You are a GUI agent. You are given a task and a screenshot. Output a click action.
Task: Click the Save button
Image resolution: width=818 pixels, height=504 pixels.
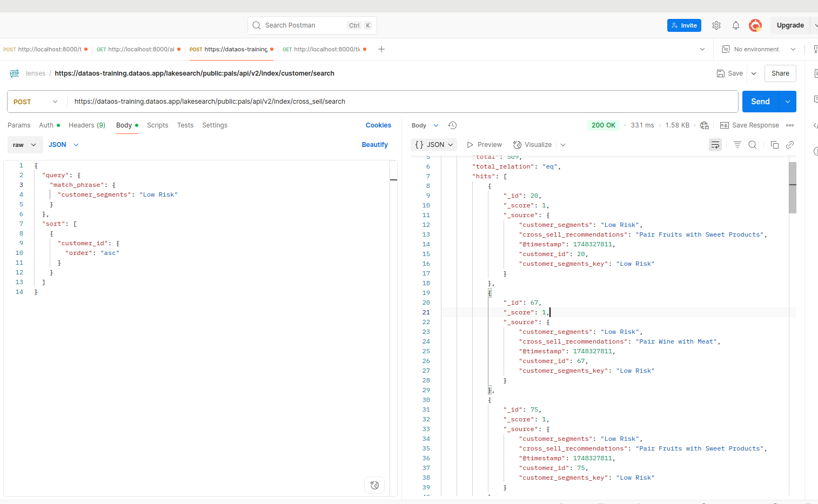pyautogui.click(x=730, y=73)
